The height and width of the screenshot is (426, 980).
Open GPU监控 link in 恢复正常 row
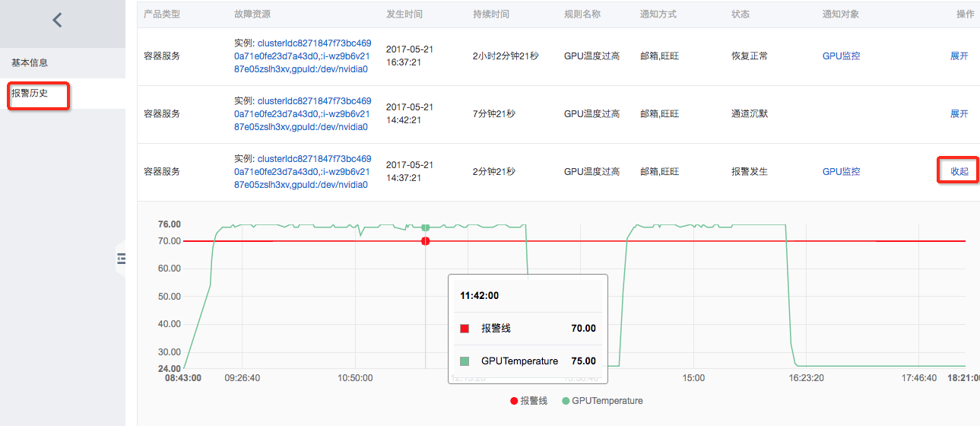coord(842,56)
